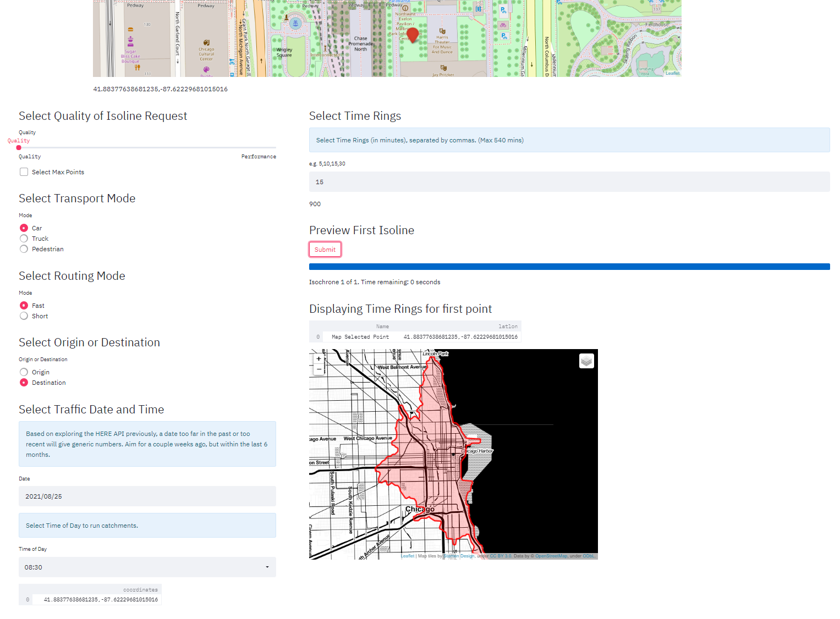Zoom out on the isoline map
This screenshot has width=840, height=619.
pos(319,369)
